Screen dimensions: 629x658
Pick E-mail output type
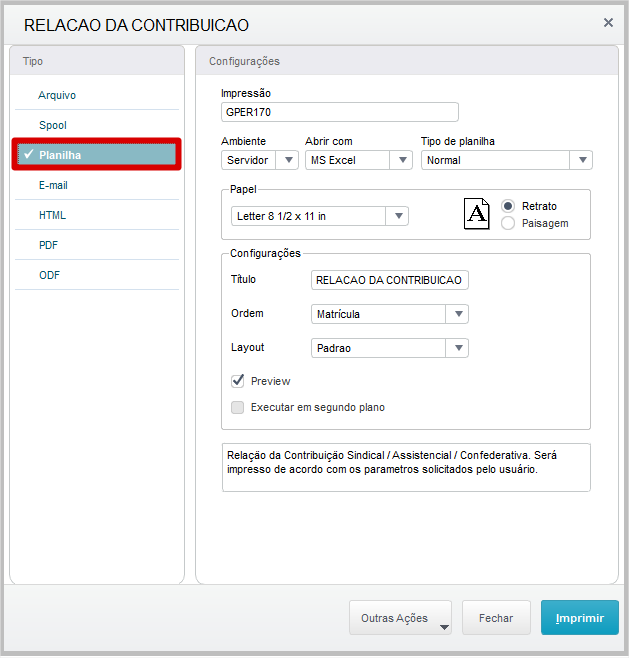(x=97, y=185)
